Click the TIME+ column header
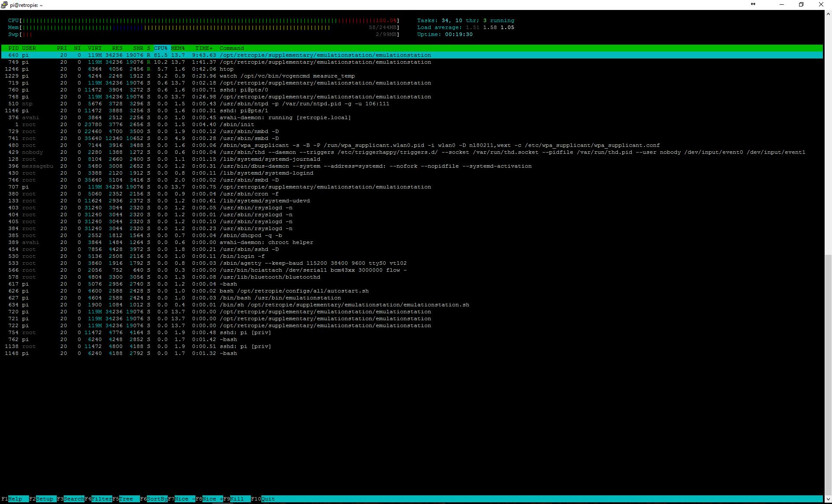This screenshot has width=832, height=504. click(204, 48)
